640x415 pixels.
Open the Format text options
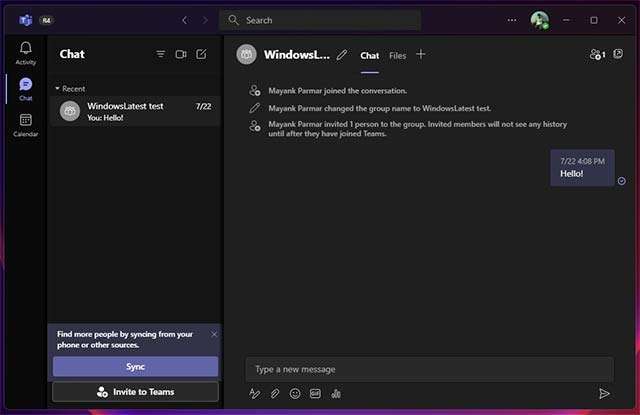point(254,393)
